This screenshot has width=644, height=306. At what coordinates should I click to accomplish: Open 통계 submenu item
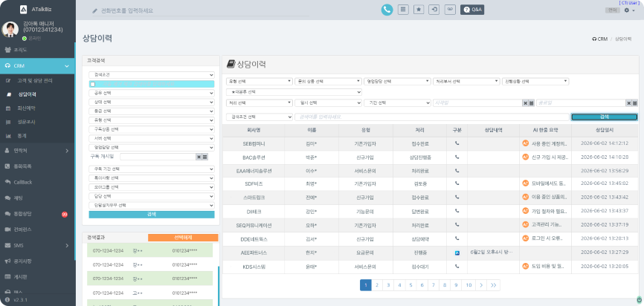(22, 136)
